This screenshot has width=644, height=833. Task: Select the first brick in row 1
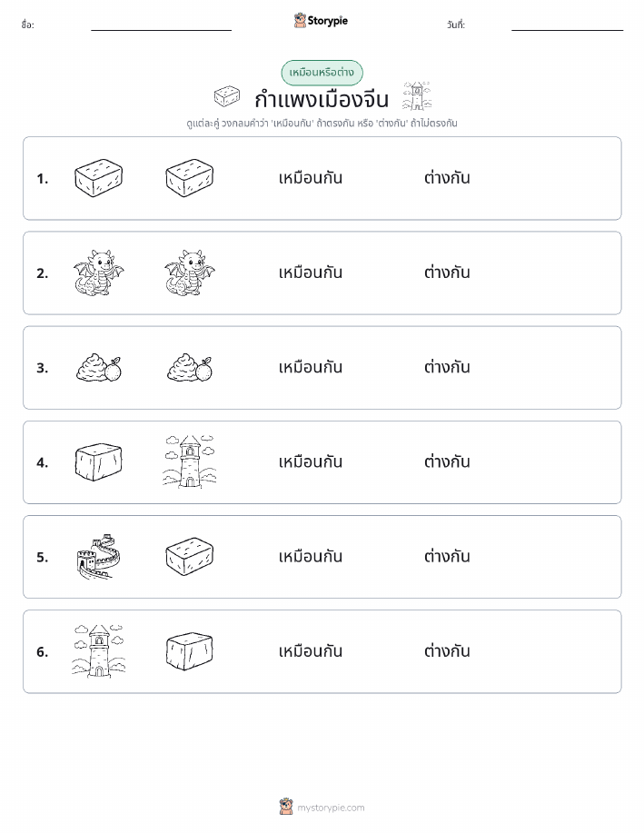pyautogui.click(x=98, y=178)
